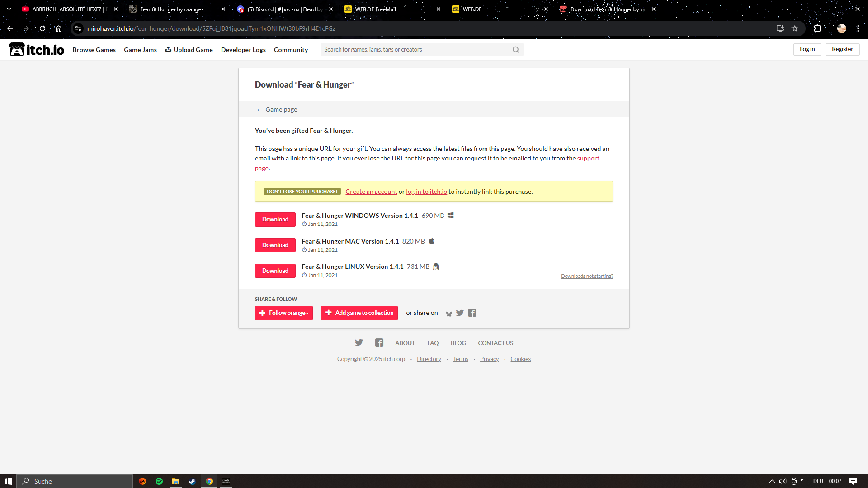Screen dimensions: 868x488
Task: Return to the Game page link
Action: (x=277, y=109)
